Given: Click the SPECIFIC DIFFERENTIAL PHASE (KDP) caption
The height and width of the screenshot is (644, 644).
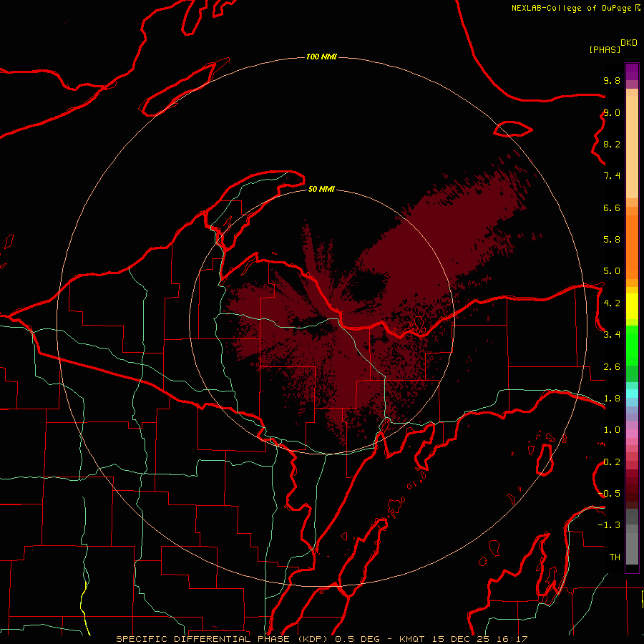Looking at the screenshot, I should [223, 639].
